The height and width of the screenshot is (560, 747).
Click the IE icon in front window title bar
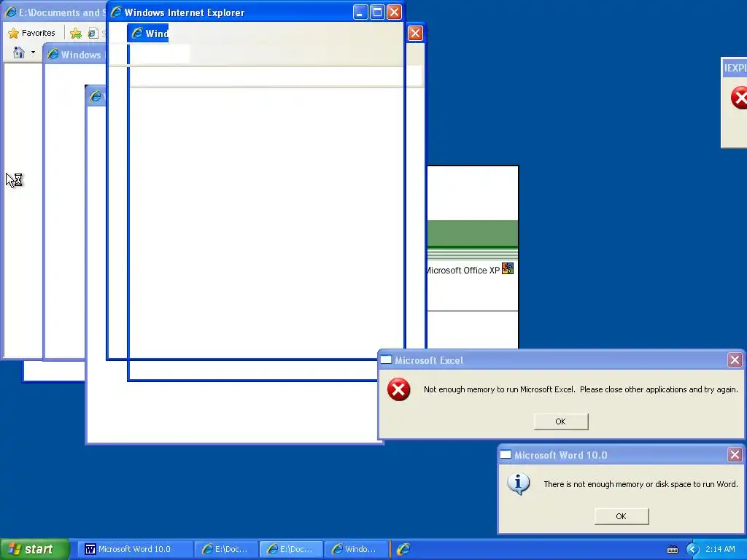pos(116,12)
